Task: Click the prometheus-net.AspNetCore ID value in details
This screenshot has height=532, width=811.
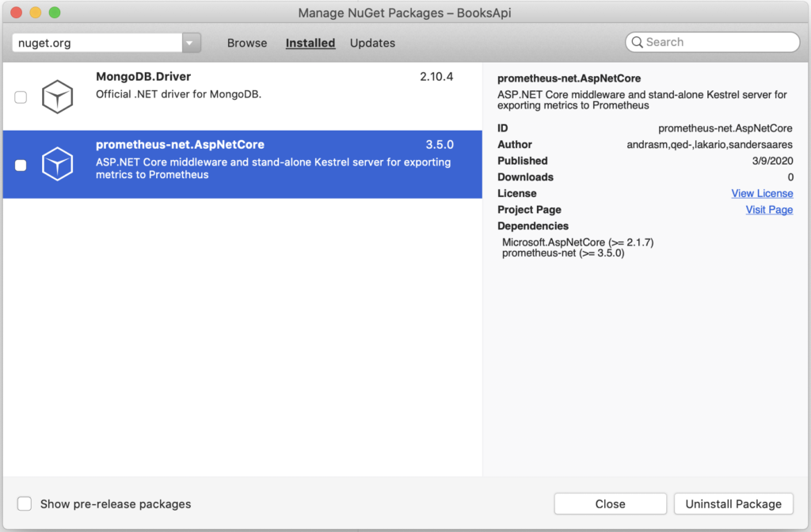Action: tap(725, 128)
